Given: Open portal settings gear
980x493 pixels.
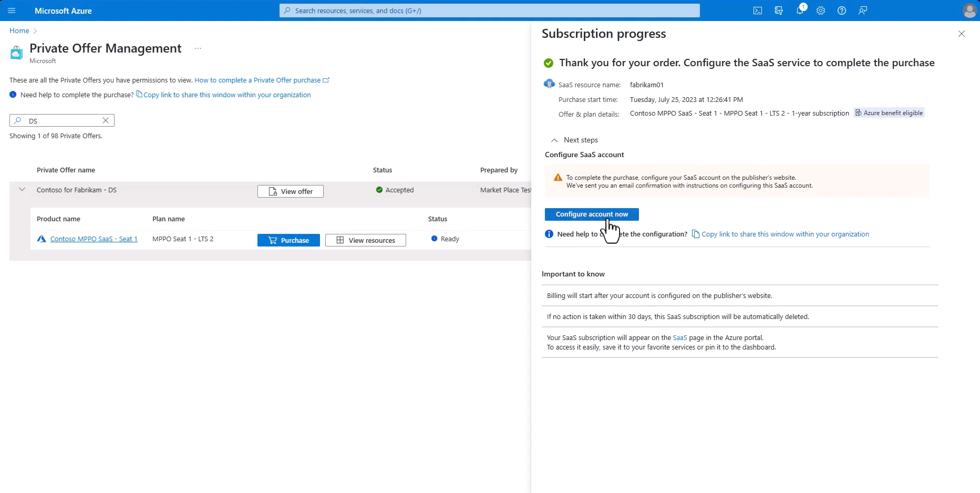Looking at the screenshot, I should point(821,11).
